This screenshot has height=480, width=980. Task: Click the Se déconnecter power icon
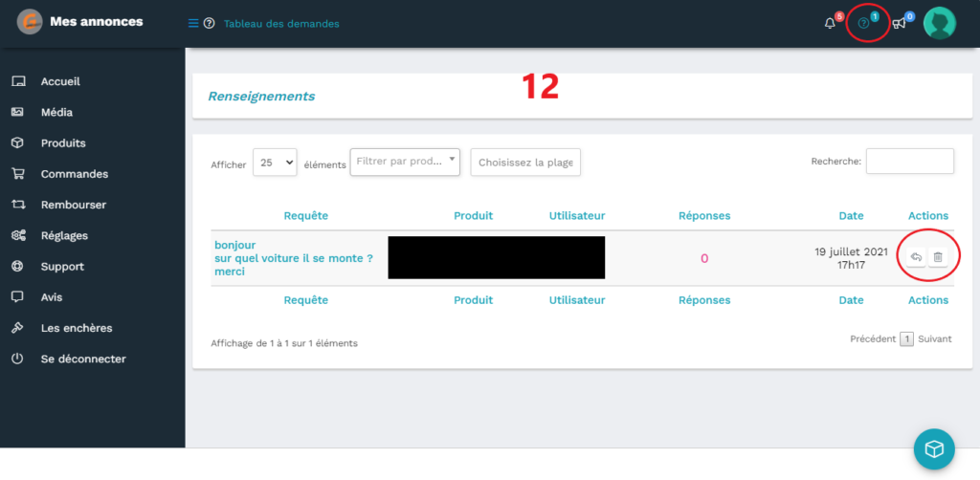coord(18,359)
